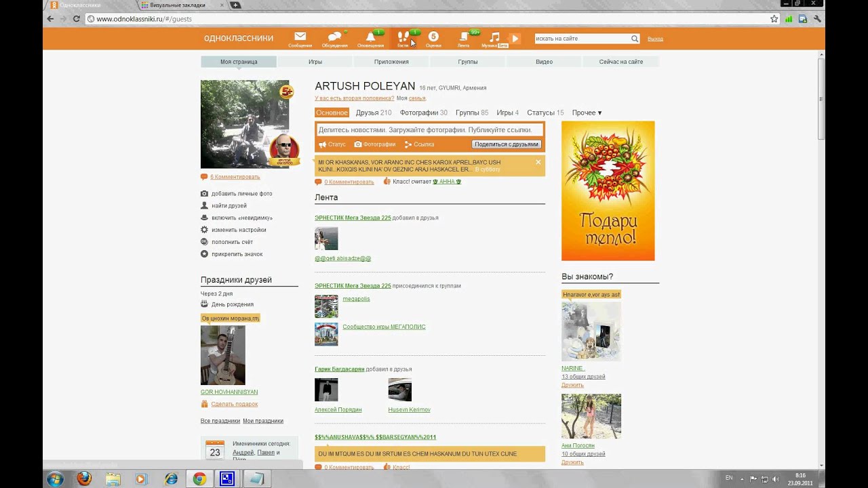Click the profile photo of Artush Poleyan
Image resolution: width=868 pixels, height=488 pixels.
[244, 124]
